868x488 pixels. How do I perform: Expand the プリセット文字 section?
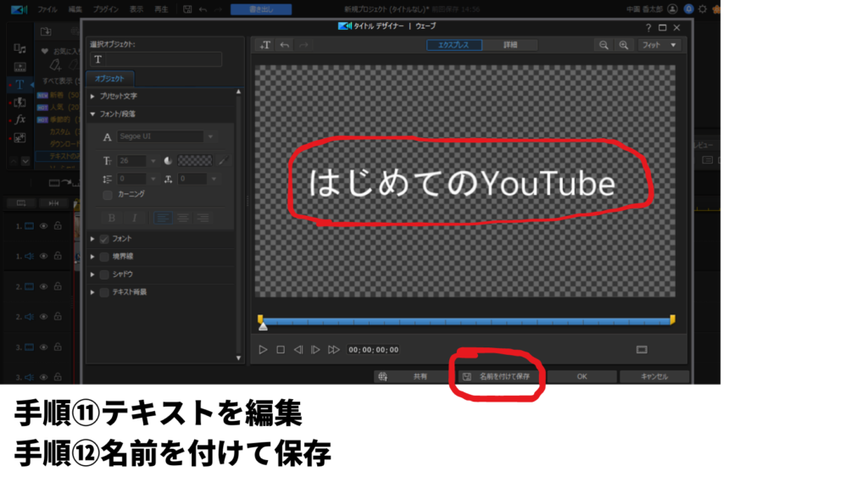tap(92, 97)
